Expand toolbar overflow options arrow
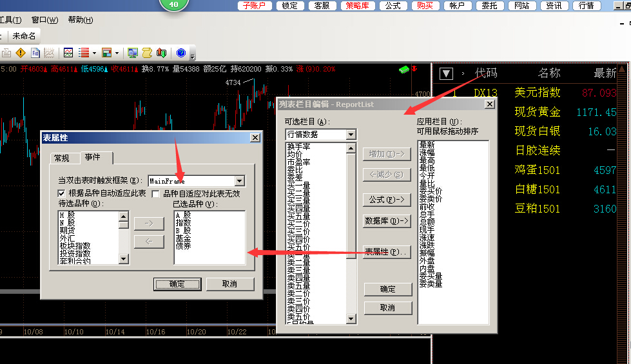Screen dimensions: 631x364 [192, 56]
